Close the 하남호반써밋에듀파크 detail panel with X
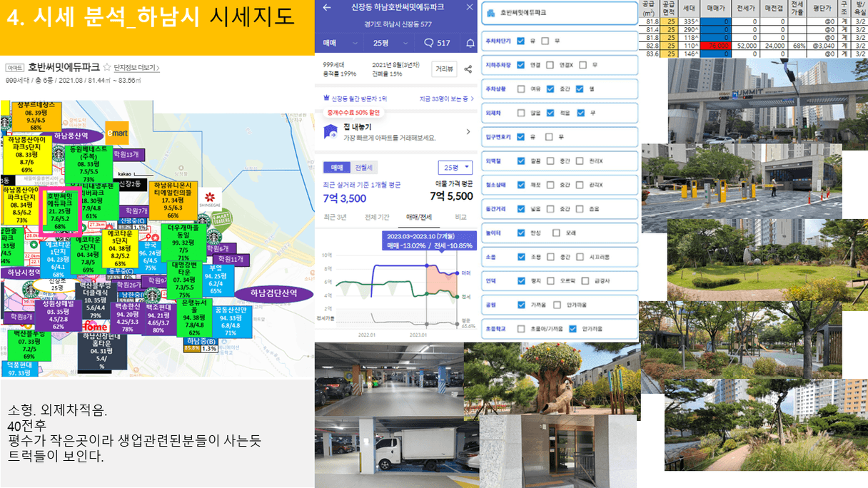868x488 pixels. pos(469,7)
